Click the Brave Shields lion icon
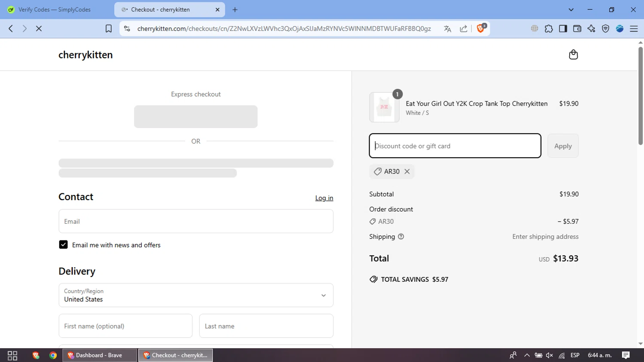 (x=481, y=28)
